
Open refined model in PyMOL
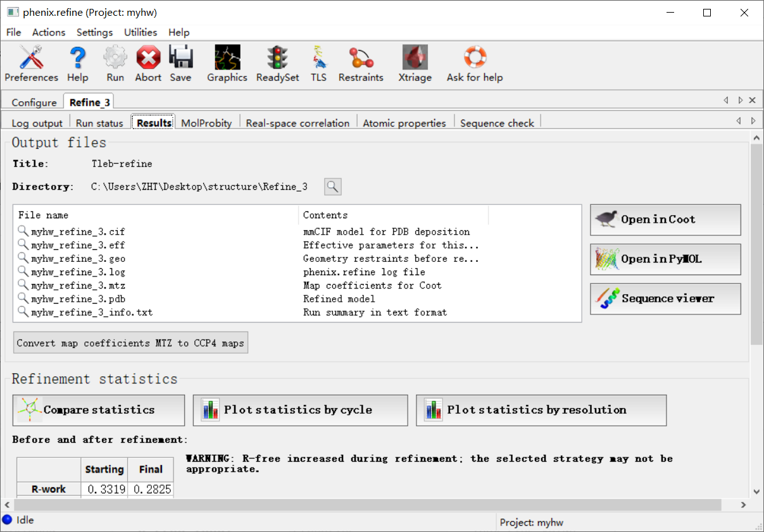(665, 259)
